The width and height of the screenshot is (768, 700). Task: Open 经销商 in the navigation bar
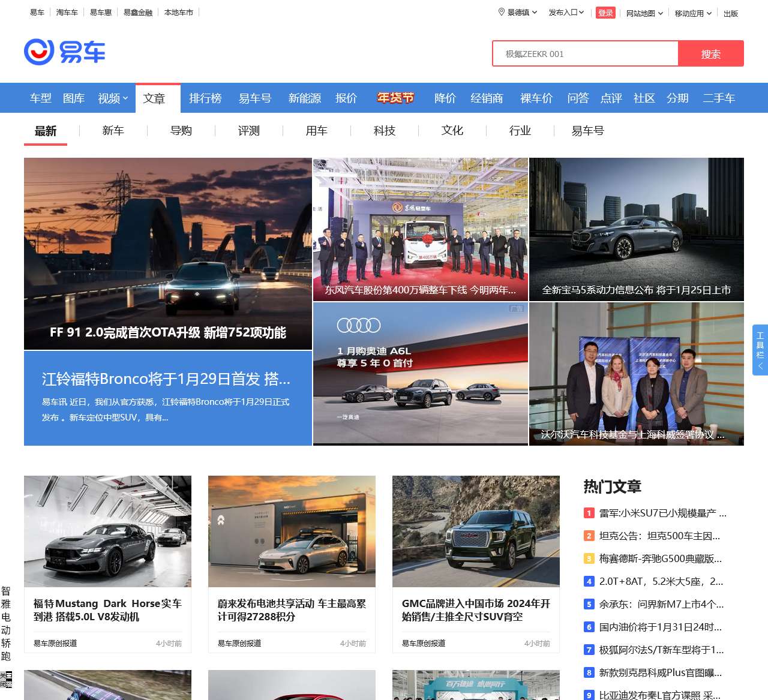[x=487, y=98]
